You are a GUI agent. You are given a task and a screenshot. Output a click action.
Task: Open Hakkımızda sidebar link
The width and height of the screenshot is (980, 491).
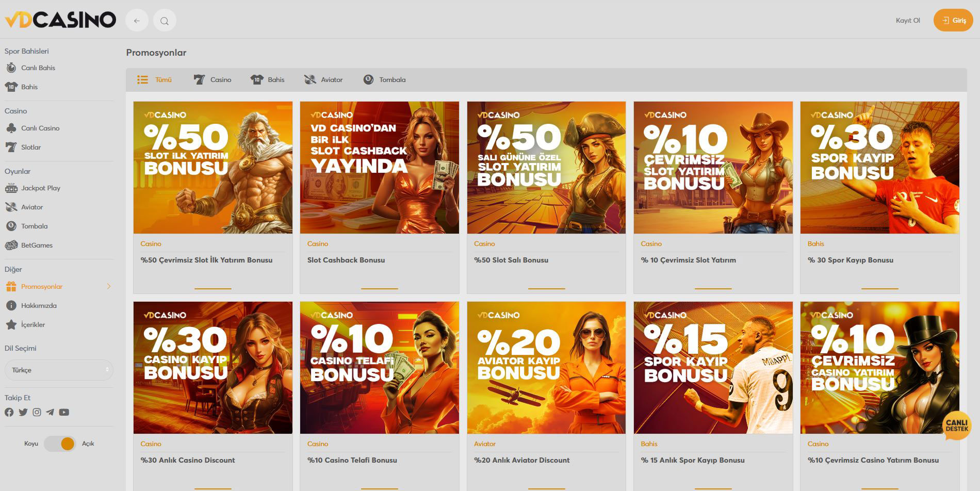[39, 305]
